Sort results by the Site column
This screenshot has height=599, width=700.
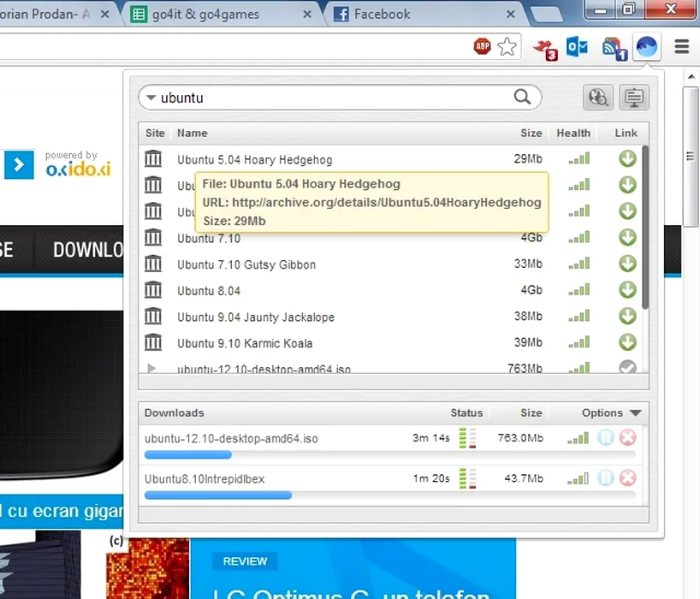[x=155, y=133]
